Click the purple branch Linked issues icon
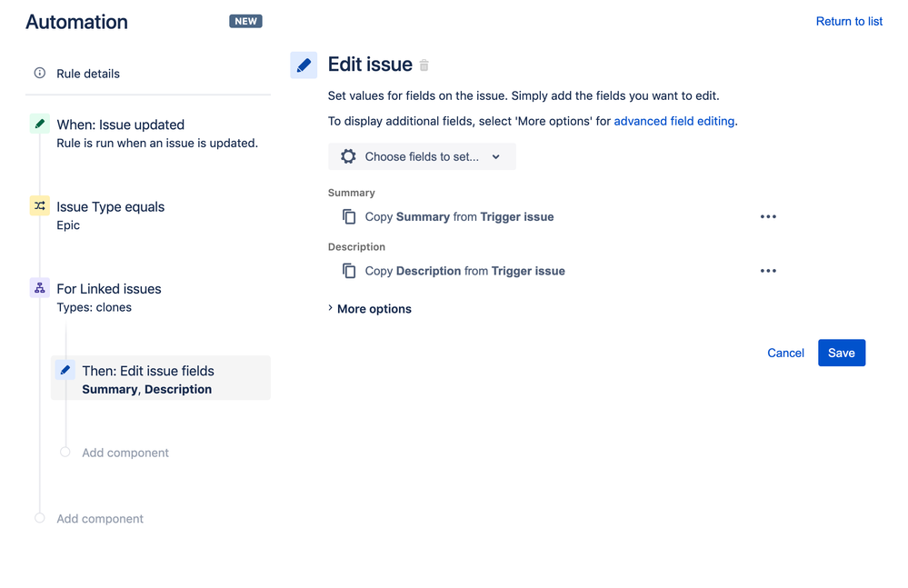Viewport: 908px width, 588px height. (x=39, y=287)
